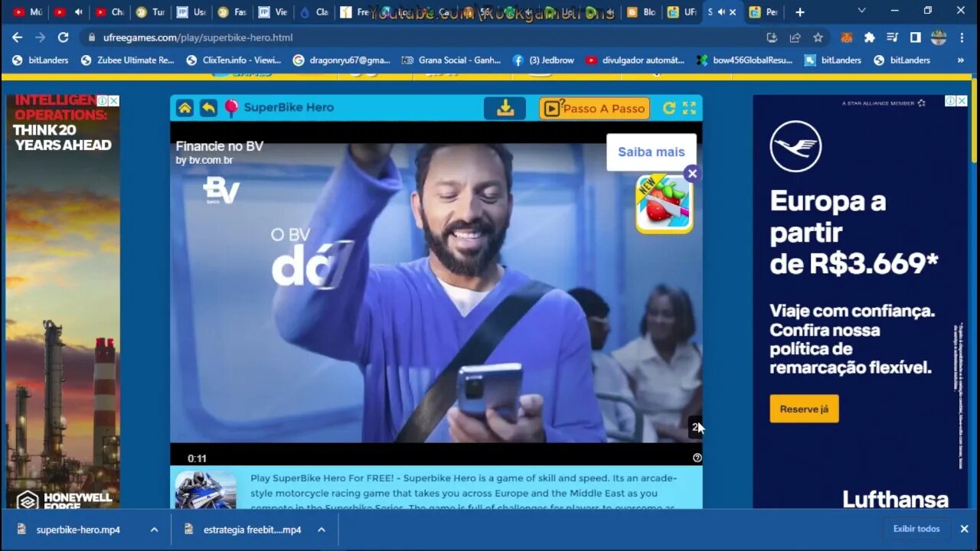Click the game download icon button
The image size is (980, 551).
(x=505, y=108)
